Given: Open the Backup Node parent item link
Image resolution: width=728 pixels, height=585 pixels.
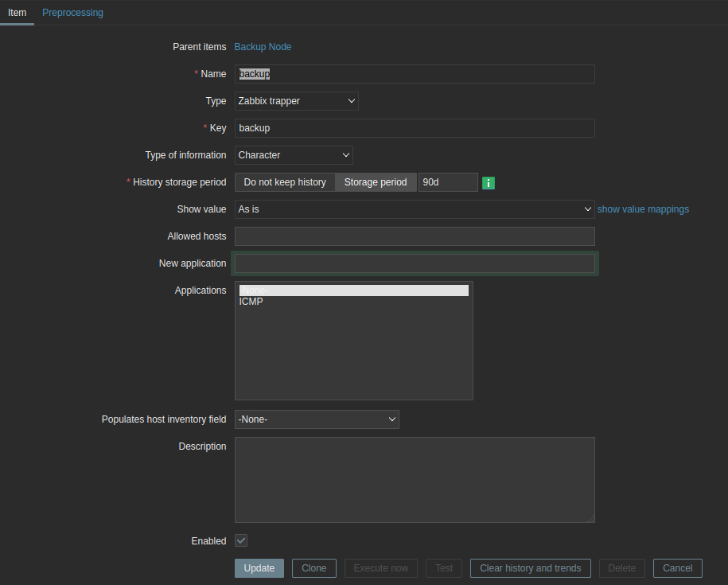Looking at the screenshot, I should [263, 47].
